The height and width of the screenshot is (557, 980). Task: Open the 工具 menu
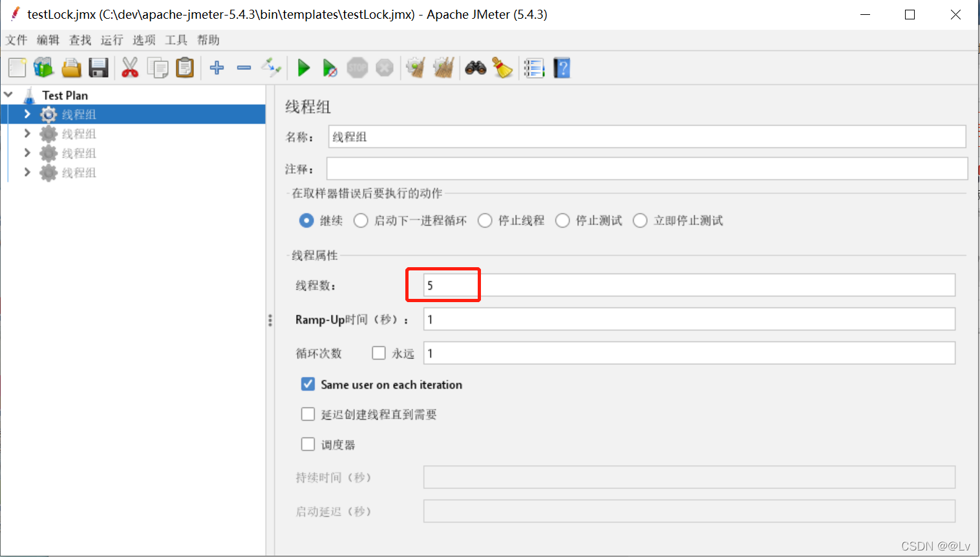click(176, 40)
